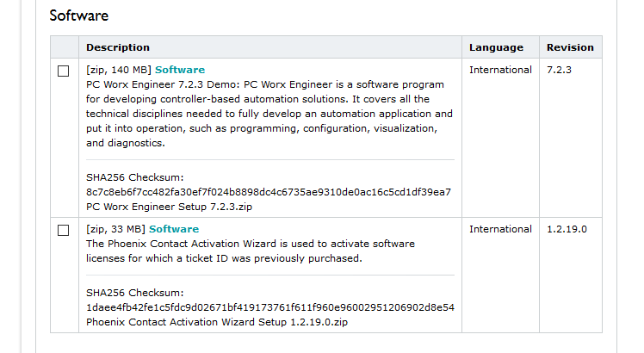Click the Software section heading
The image size is (644, 353).
pyautogui.click(x=79, y=15)
